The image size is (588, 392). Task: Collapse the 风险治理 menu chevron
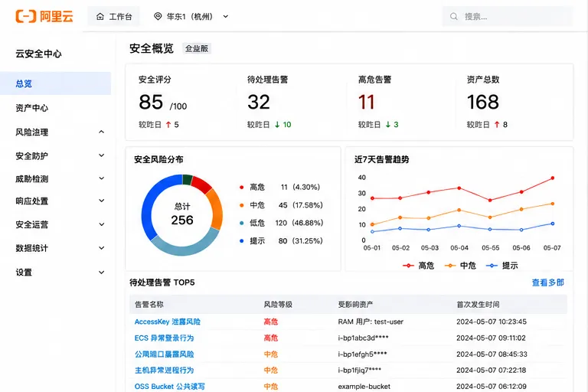(x=101, y=132)
